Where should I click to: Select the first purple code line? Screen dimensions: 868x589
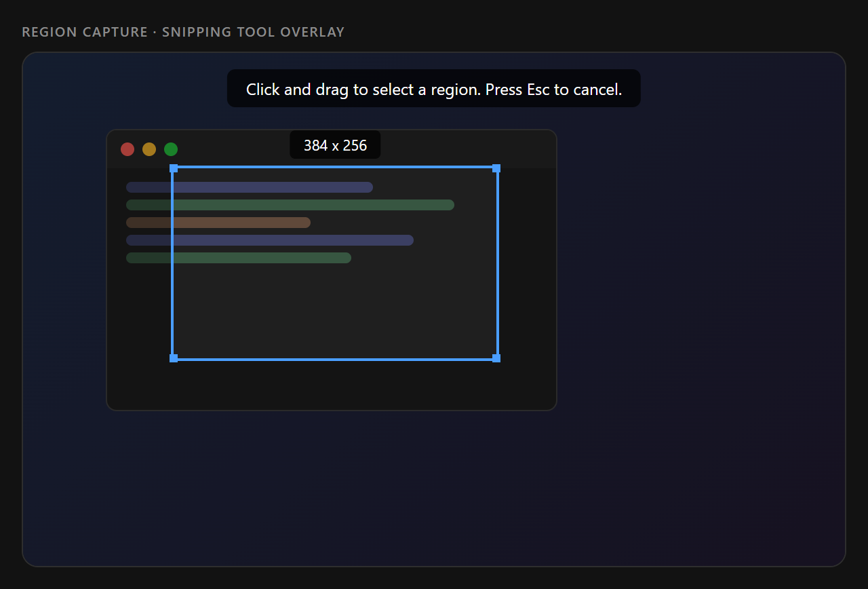250,187
